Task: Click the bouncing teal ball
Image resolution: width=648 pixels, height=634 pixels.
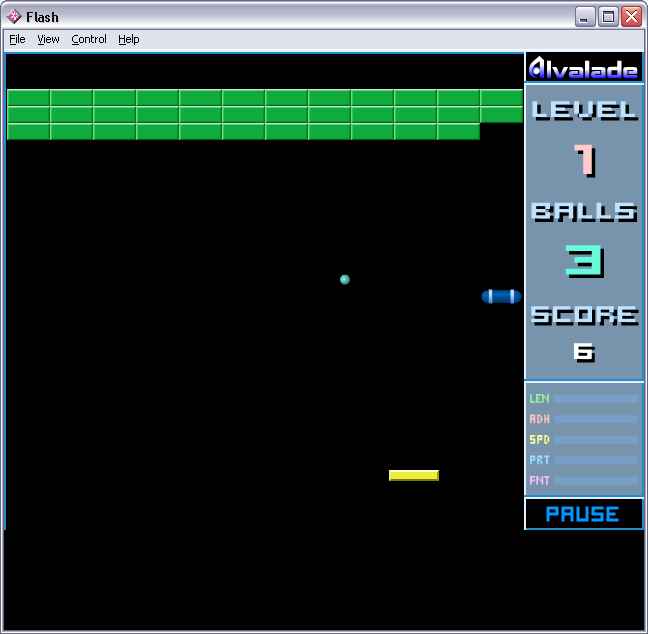Action: click(345, 280)
